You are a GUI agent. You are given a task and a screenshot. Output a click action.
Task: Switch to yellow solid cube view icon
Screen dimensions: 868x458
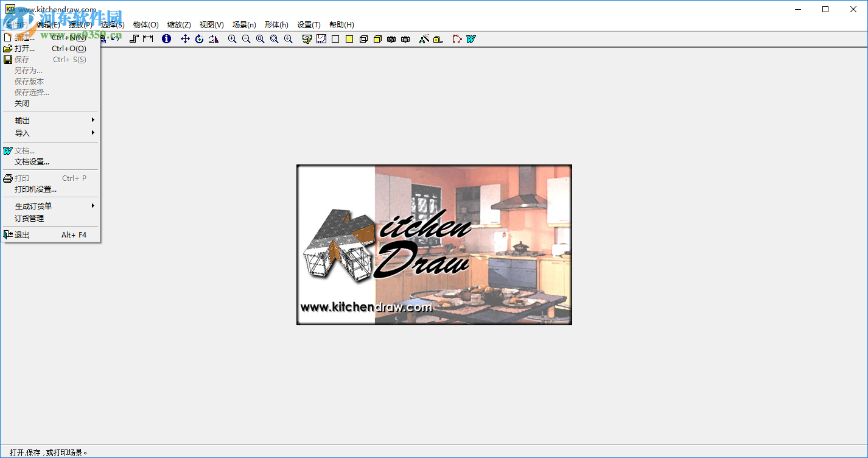click(x=377, y=39)
